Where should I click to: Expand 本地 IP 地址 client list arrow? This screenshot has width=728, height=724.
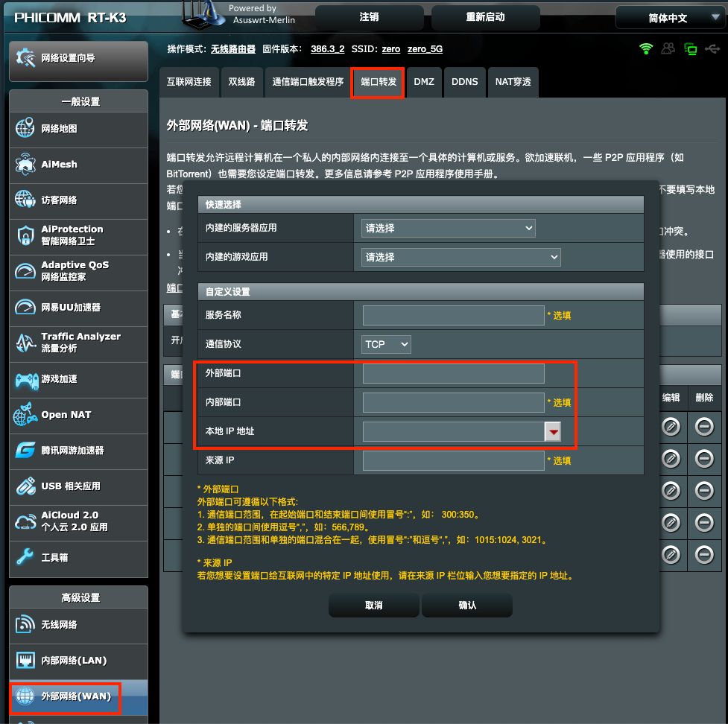click(553, 431)
